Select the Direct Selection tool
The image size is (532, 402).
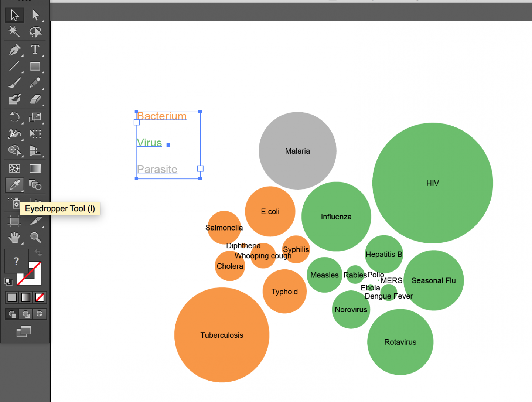(x=36, y=15)
